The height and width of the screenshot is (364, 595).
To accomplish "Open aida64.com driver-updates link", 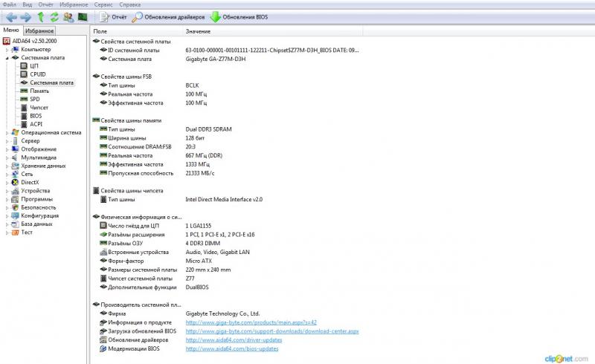I will click(234, 339).
